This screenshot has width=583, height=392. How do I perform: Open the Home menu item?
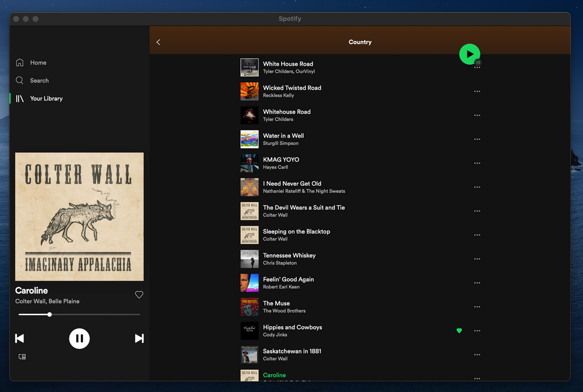38,62
